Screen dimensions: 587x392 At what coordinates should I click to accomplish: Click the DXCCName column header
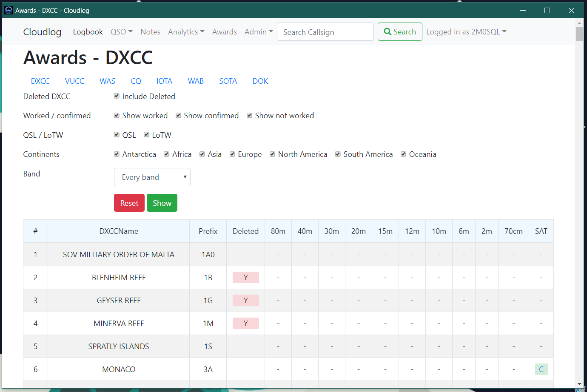click(x=119, y=231)
